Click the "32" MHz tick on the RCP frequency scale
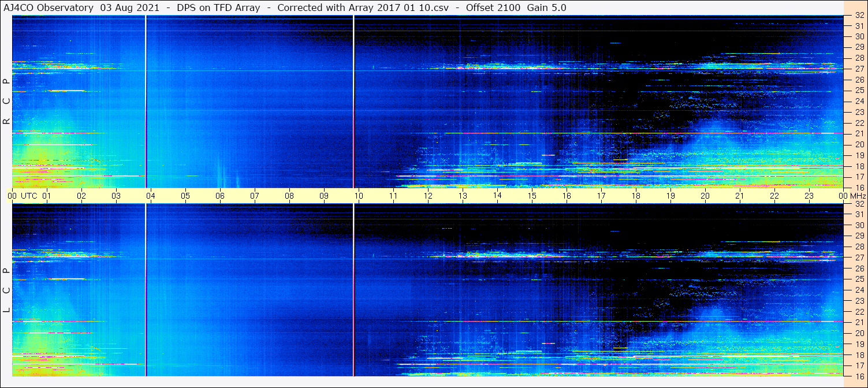Image resolution: width=868 pixels, height=388 pixels. click(859, 16)
